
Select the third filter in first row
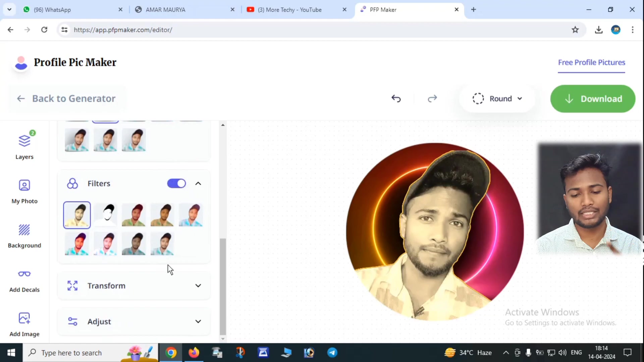point(134,215)
